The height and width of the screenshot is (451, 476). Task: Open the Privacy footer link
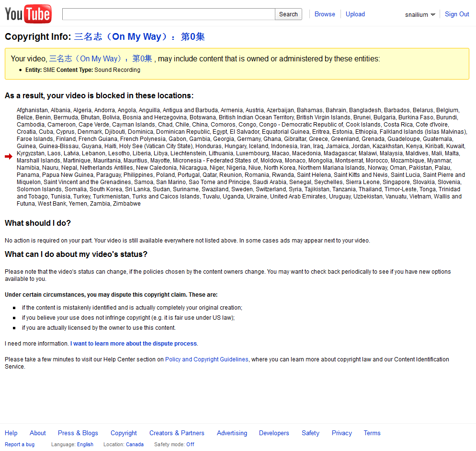[341, 433]
